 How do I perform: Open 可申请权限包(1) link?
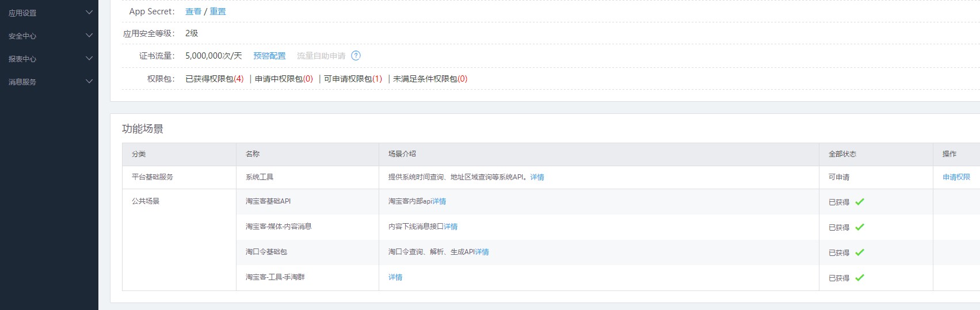tap(353, 79)
